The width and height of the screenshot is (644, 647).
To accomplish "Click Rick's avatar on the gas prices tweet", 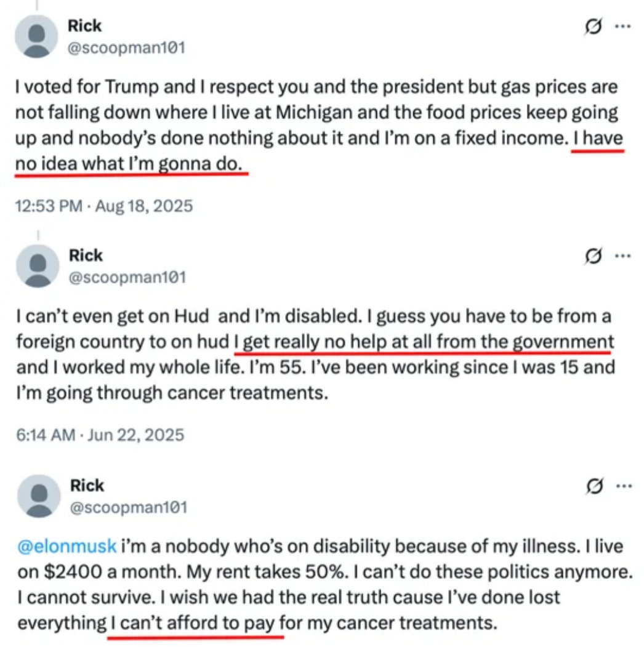I will coord(37,36).
